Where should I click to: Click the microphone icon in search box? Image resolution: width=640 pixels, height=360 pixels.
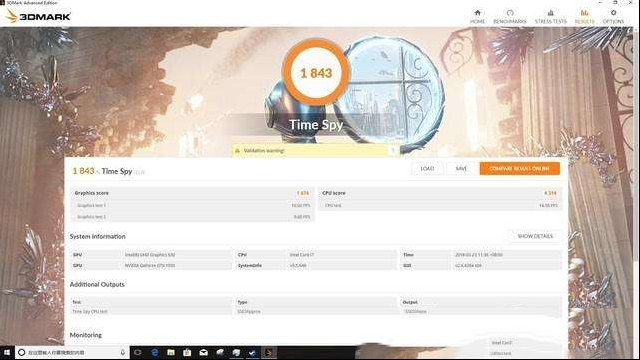tap(122, 352)
